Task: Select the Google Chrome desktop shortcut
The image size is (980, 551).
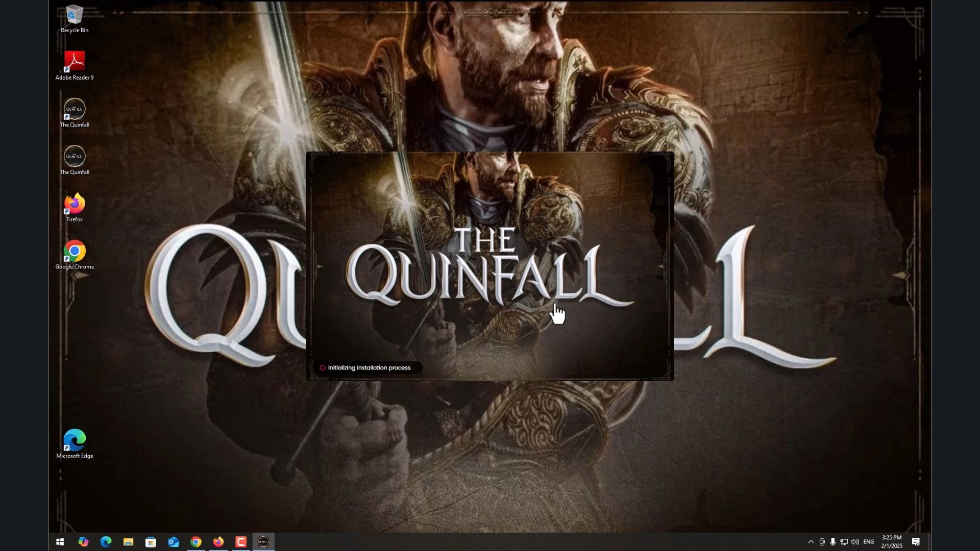Action: pos(75,255)
